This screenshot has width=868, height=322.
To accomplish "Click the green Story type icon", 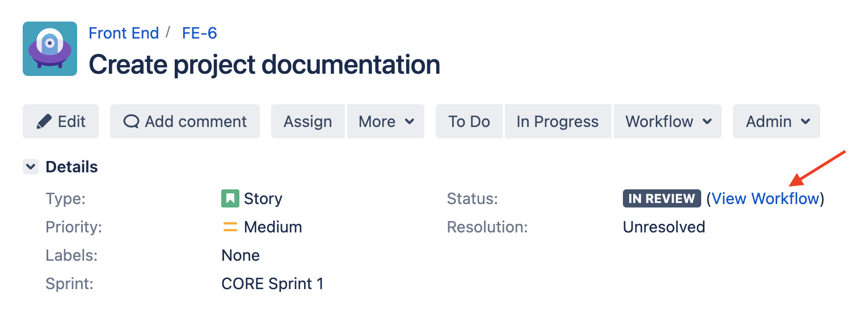I will tap(230, 198).
